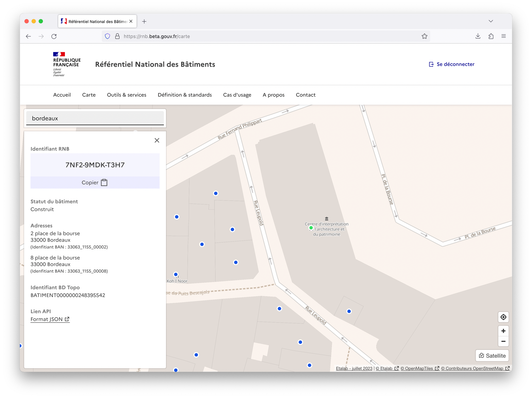The width and height of the screenshot is (532, 398).
Task: Open Outils & services menu
Action: click(x=127, y=95)
